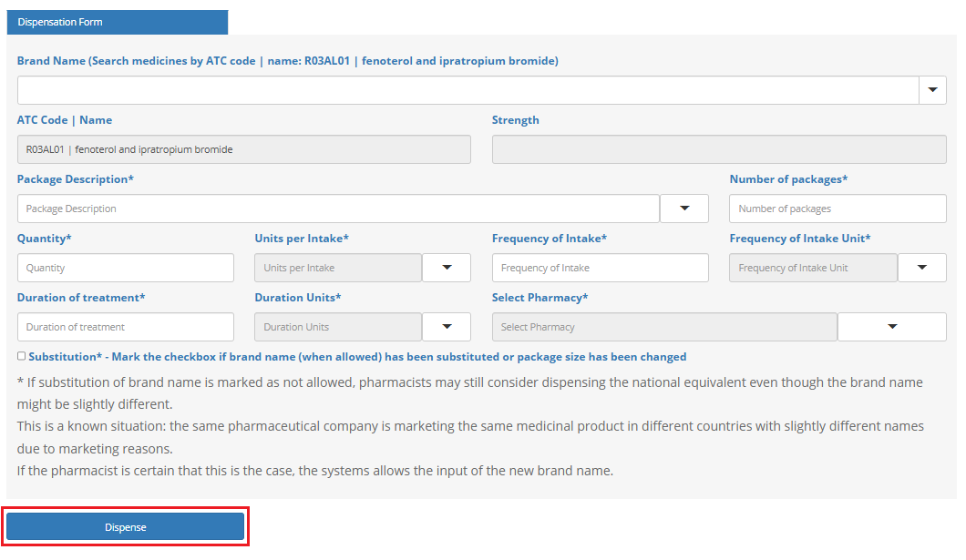
Task: Expand the Frequency of Intake Unit arrow
Action: [922, 268]
